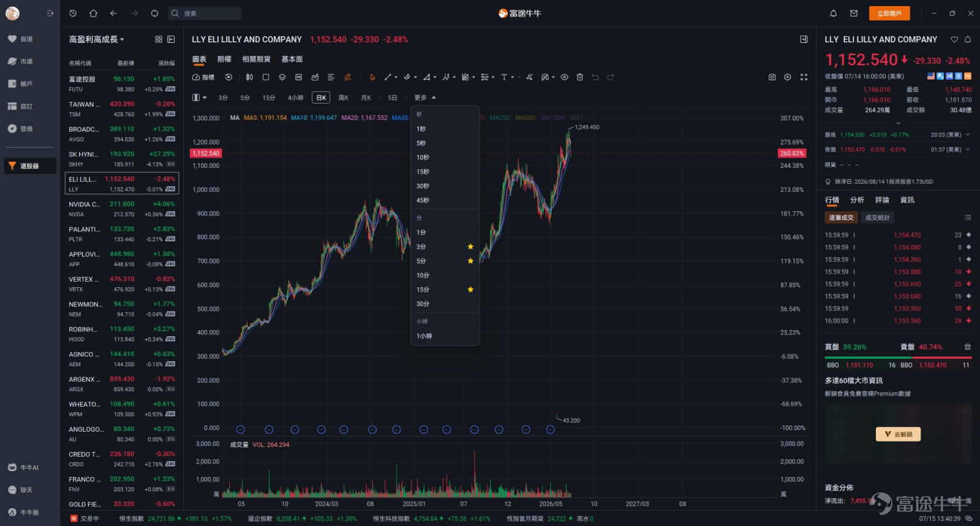Set a price alert with the bell icon

coord(968,39)
